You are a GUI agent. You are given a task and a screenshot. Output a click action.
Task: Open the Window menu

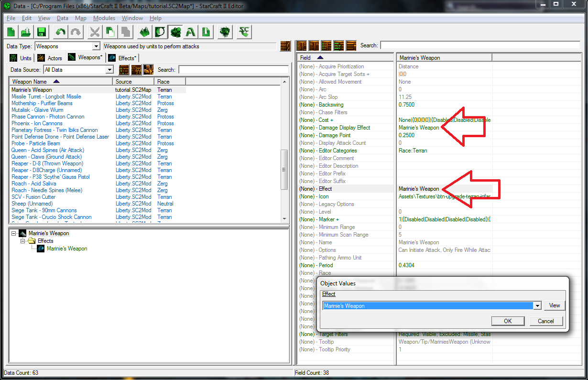(x=132, y=18)
